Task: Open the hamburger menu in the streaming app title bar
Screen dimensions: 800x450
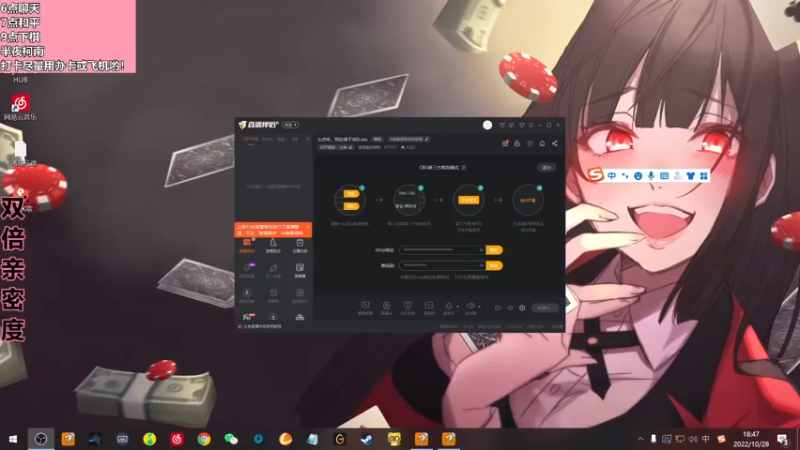Action: tap(531, 125)
